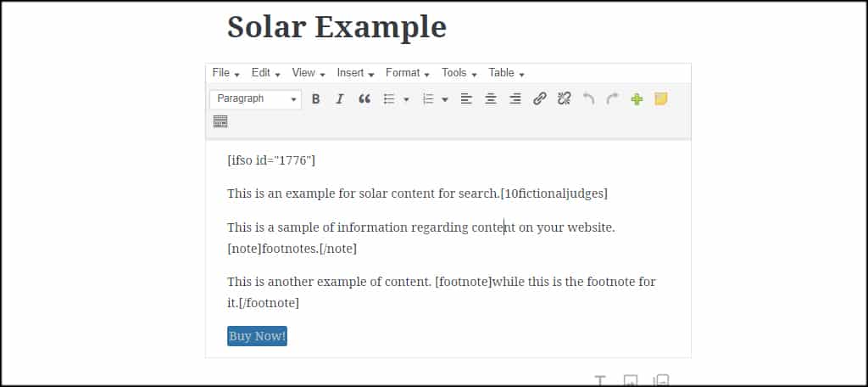Toggle italic formatting
The image size is (868, 387).
pyautogui.click(x=340, y=99)
